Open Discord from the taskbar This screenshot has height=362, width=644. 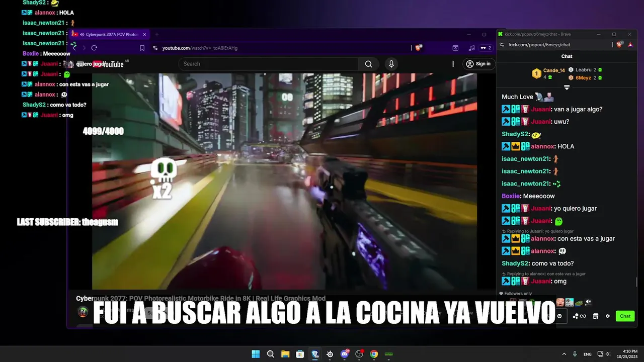(345, 354)
